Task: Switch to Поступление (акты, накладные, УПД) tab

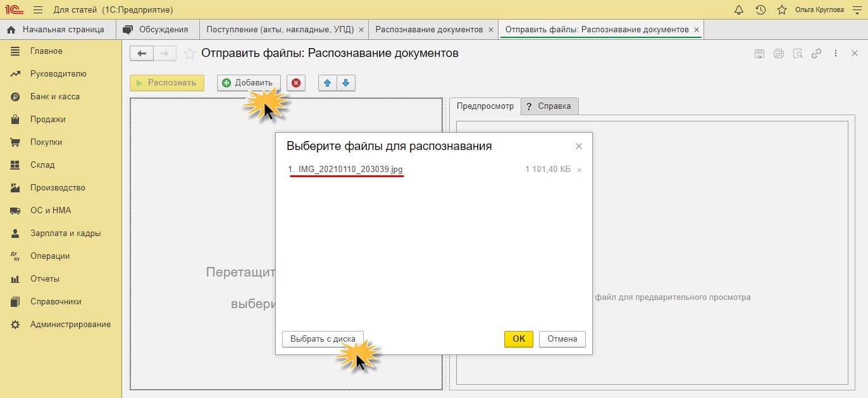Action: [x=280, y=30]
